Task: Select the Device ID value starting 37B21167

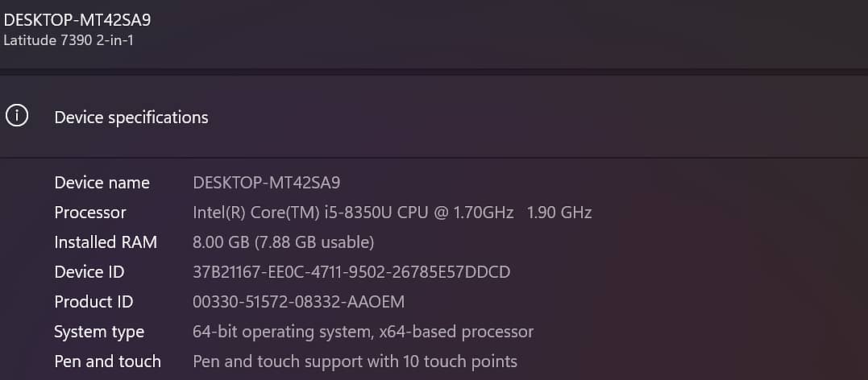Action: pos(351,272)
